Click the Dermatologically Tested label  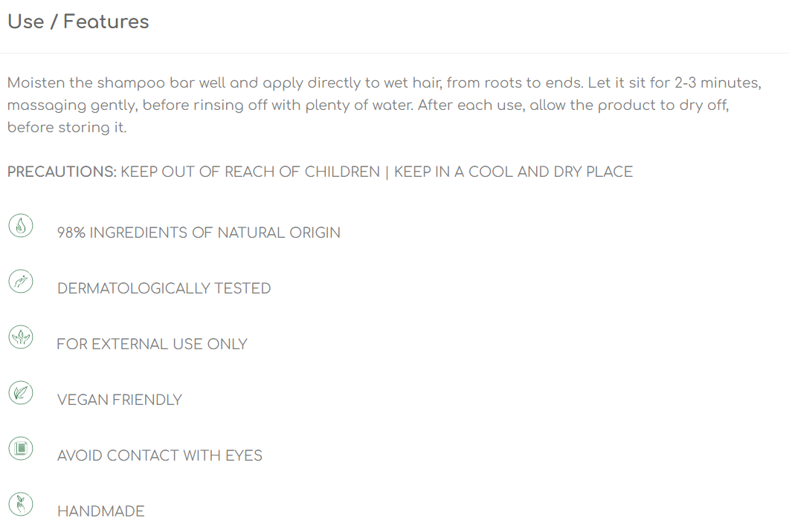[x=164, y=288]
